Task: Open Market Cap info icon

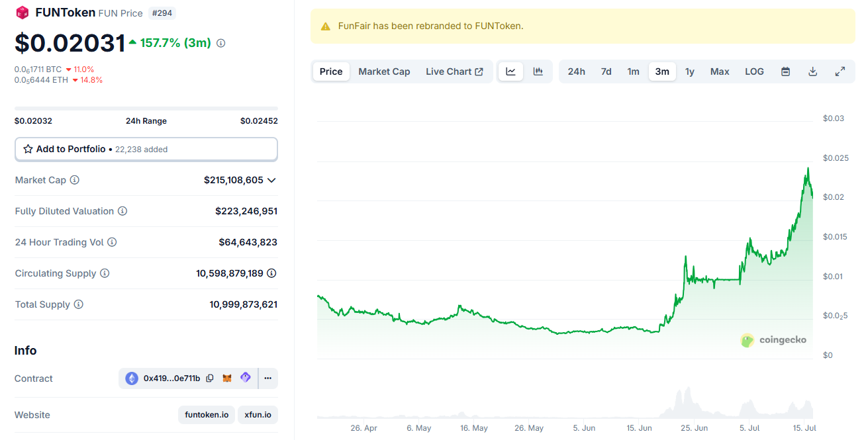Action: point(75,180)
